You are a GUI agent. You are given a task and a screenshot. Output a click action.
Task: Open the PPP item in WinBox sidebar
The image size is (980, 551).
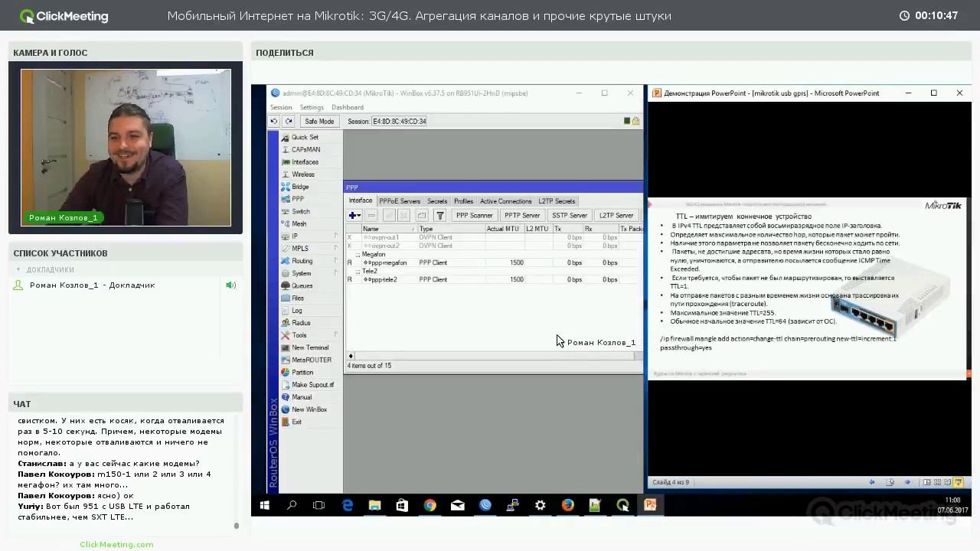297,199
